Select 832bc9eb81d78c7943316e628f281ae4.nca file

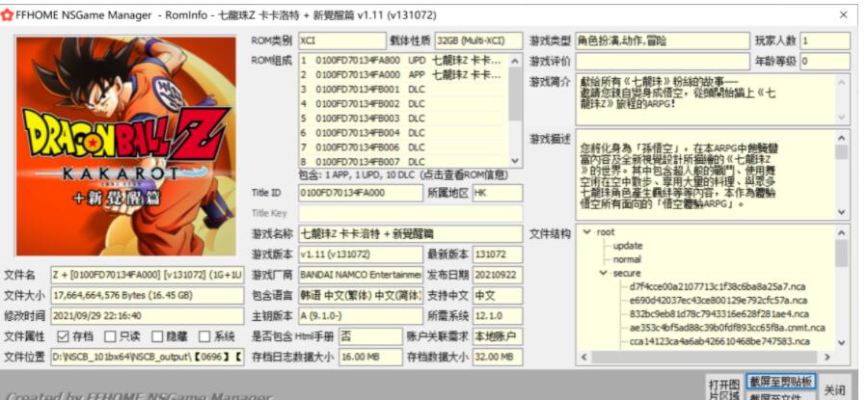pyautogui.click(x=719, y=314)
